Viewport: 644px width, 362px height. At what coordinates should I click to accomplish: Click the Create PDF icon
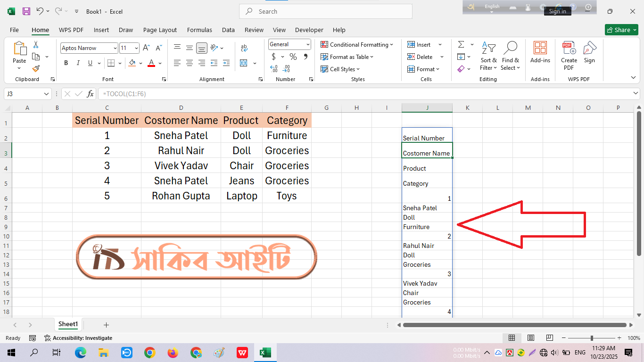click(x=569, y=55)
